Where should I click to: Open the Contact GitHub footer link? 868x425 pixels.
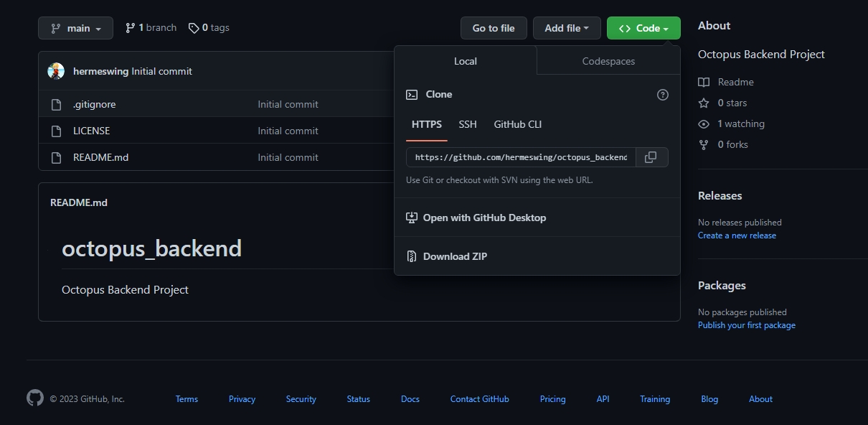[480, 399]
